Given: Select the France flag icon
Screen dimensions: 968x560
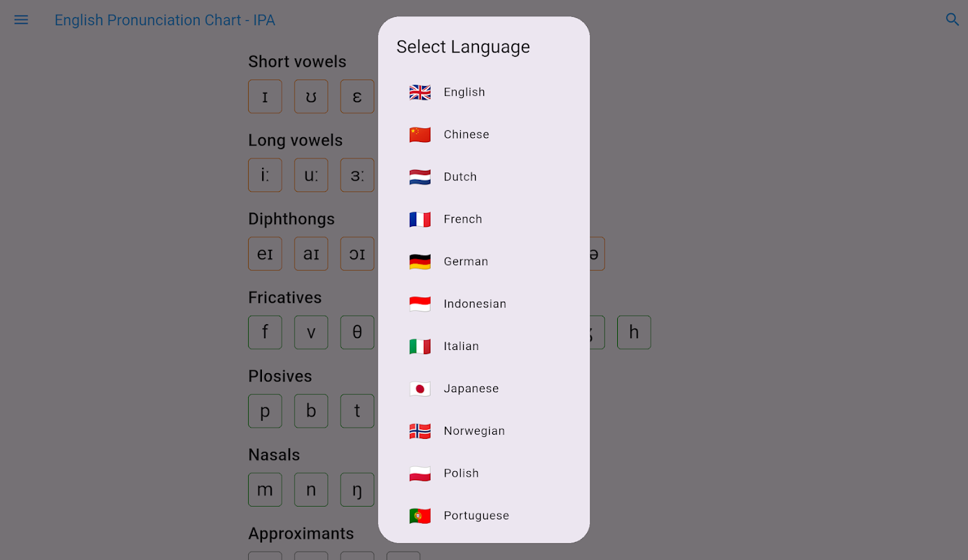Looking at the screenshot, I should click(x=420, y=219).
